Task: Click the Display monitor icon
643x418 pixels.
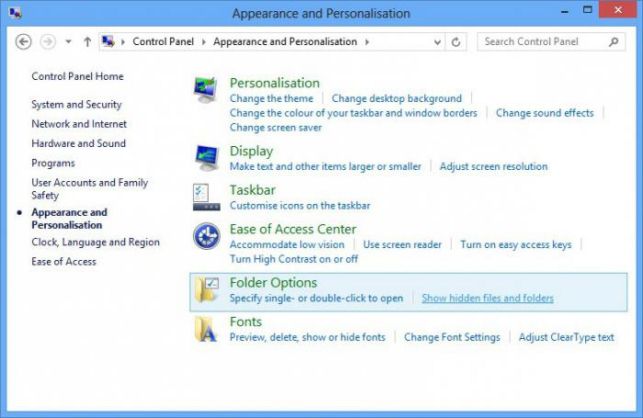Action: (x=207, y=158)
